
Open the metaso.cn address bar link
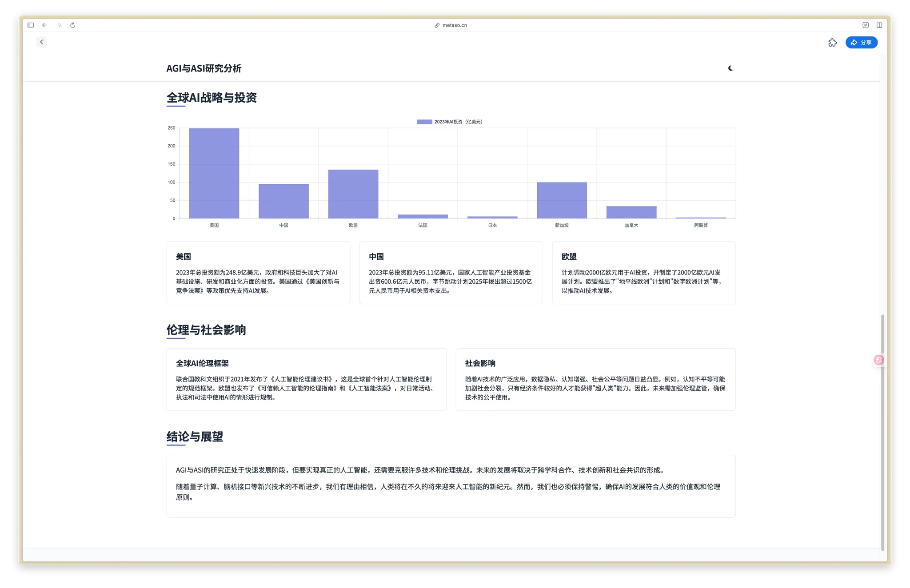(x=454, y=25)
